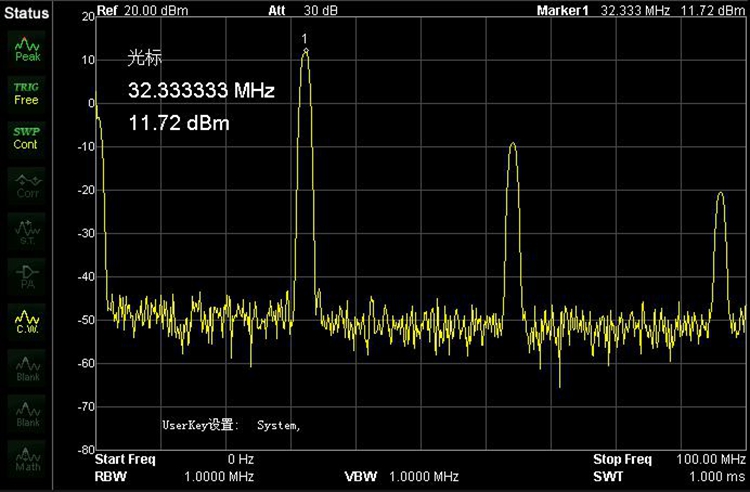
Task: Click the TRIG Free status indicator
Action: [27, 93]
